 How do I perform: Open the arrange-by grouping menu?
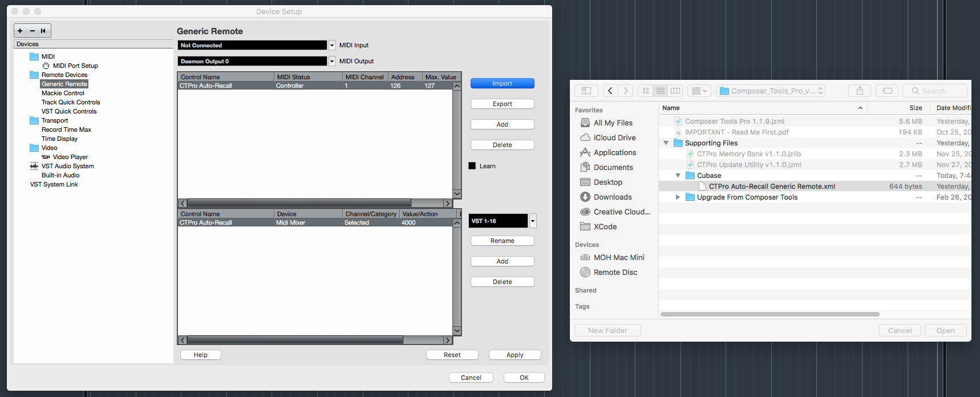[699, 91]
